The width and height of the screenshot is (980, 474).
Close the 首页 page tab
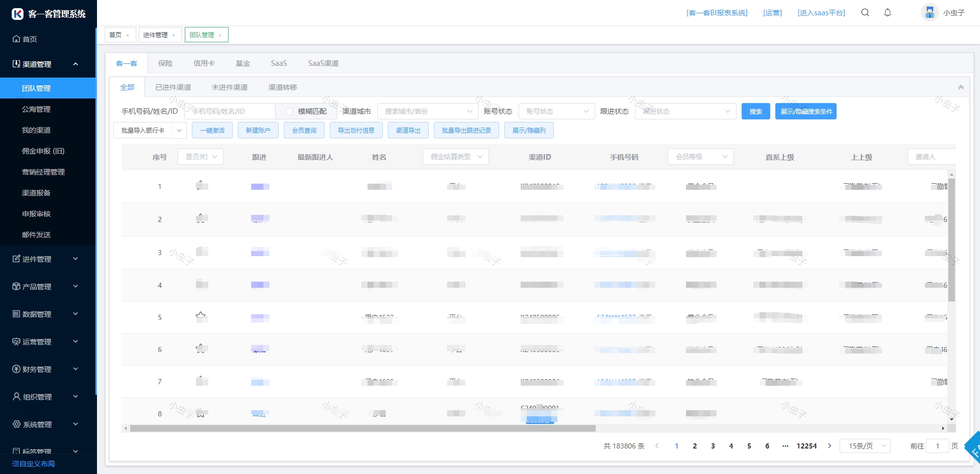[x=128, y=35]
